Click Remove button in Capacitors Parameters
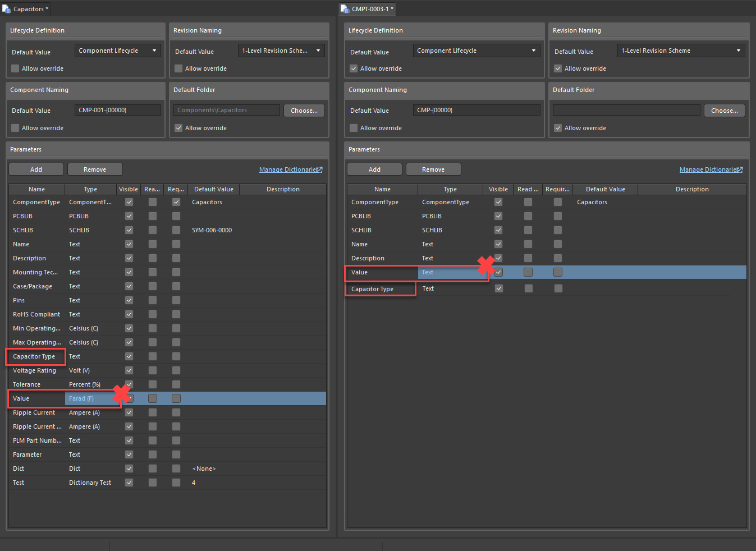The height and width of the screenshot is (551, 756). (95, 169)
